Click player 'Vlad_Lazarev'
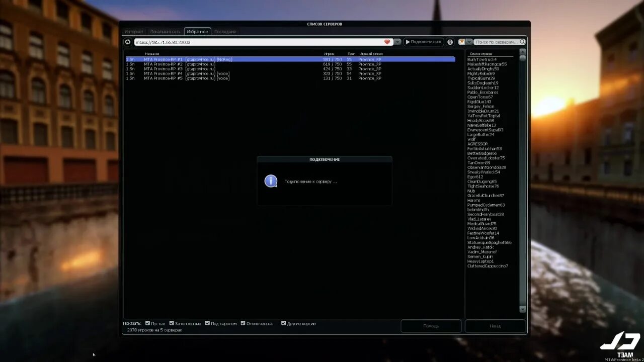The height and width of the screenshot is (362, 644). pyautogui.click(x=479, y=219)
